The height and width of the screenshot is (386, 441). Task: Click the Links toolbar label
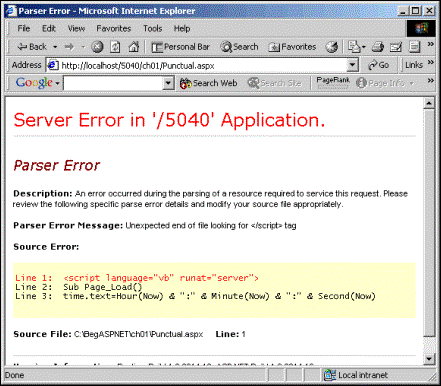pos(414,65)
